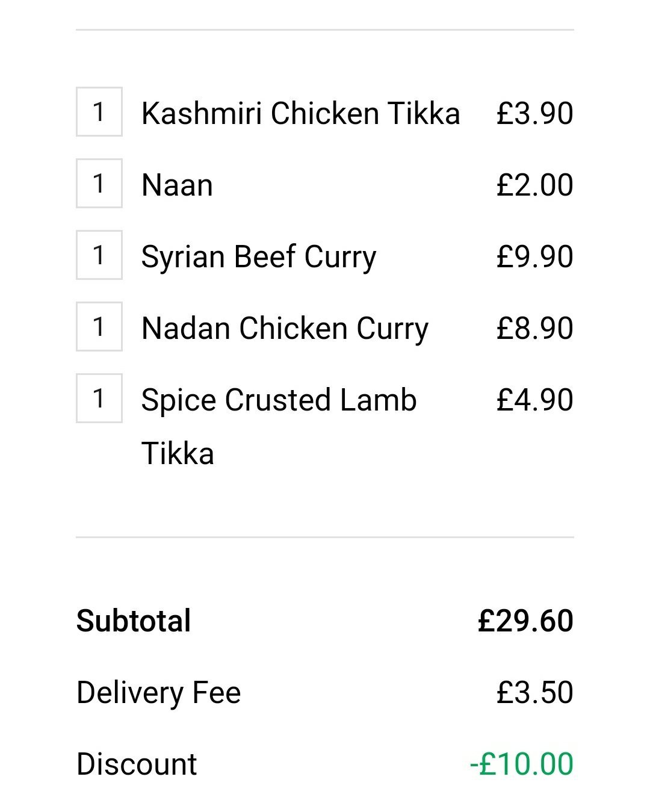Click the Subtotal label
The height and width of the screenshot is (812, 650).
coord(134,621)
